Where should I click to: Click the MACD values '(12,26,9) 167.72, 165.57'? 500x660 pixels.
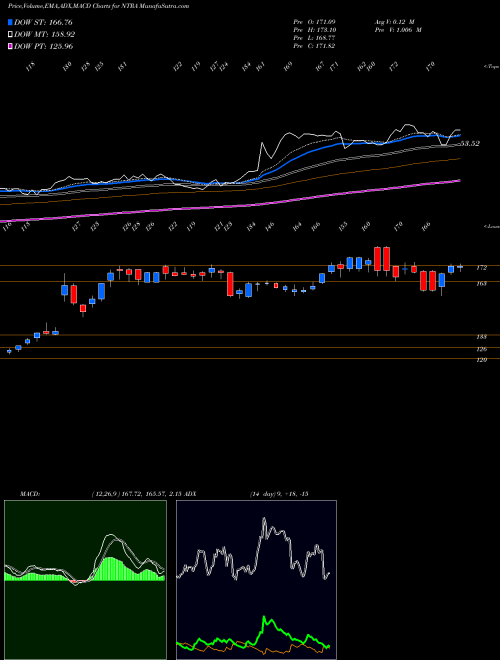point(129,494)
